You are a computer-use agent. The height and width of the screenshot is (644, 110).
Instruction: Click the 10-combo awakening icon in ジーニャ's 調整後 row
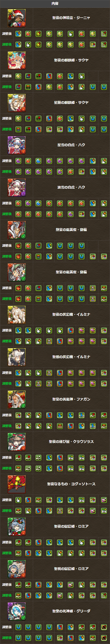click(93, 44)
